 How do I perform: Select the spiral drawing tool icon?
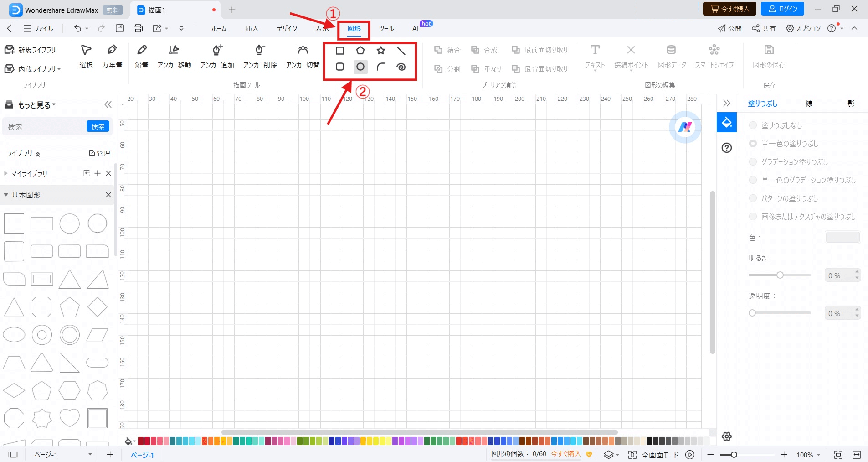401,67
